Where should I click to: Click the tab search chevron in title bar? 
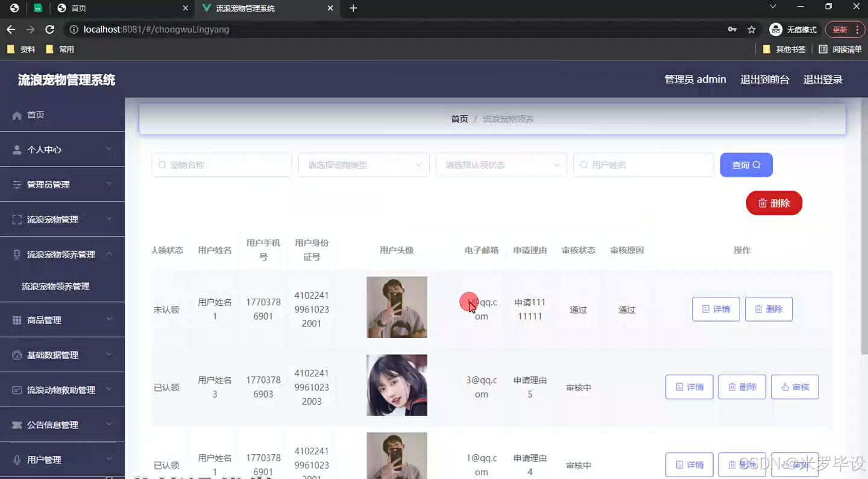pyautogui.click(x=773, y=7)
